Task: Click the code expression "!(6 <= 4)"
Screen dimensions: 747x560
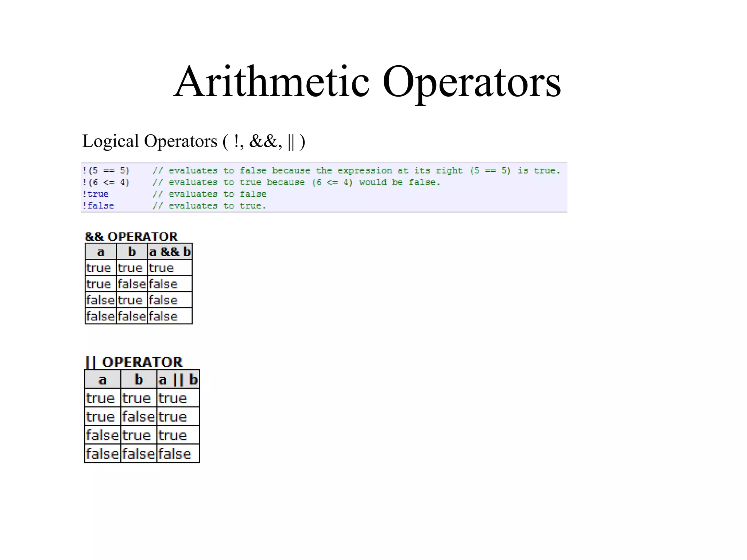Action: click(x=106, y=182)
